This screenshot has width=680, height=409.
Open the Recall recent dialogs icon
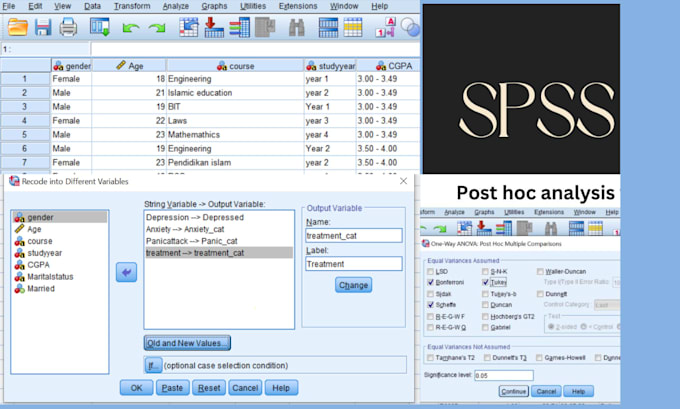(x=100, y=27)
